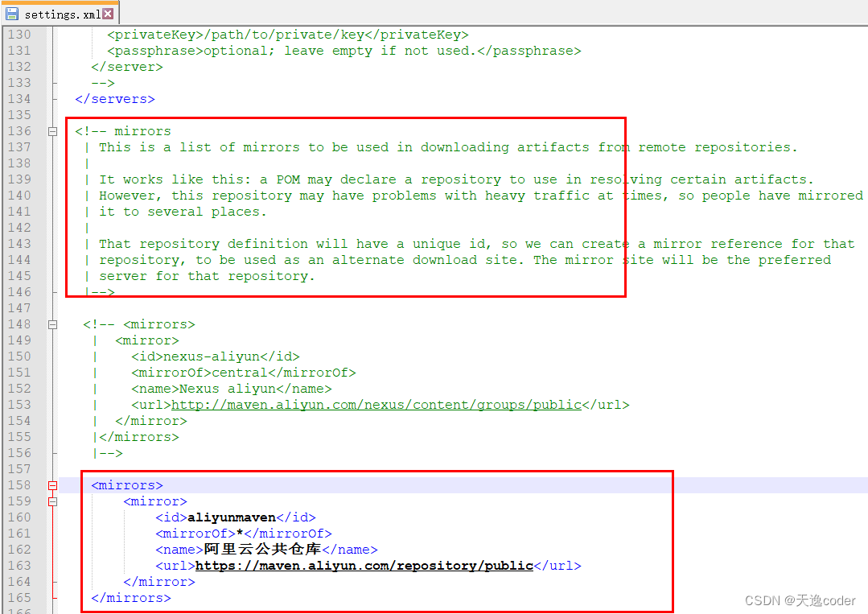Image resolution: width=868 pixels, height=614 pixels.
Task: Click the text 'it to several places.'
Action: pyautogui.click(x=183, y=212)
